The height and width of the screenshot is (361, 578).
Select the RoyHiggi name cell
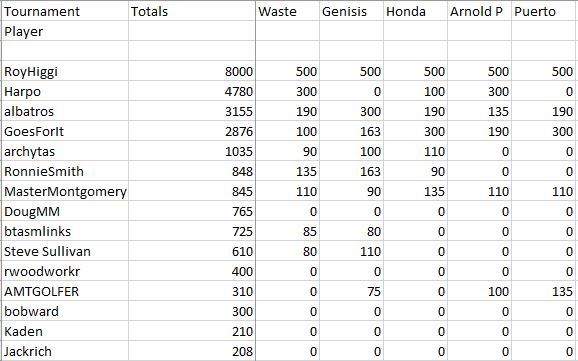[65, 71]
